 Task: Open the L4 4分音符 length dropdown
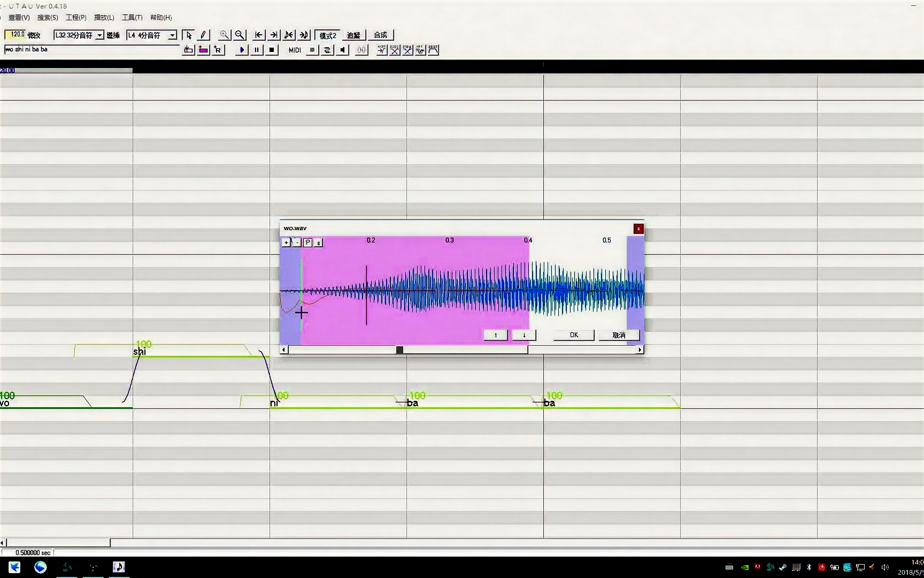point(172,35)
